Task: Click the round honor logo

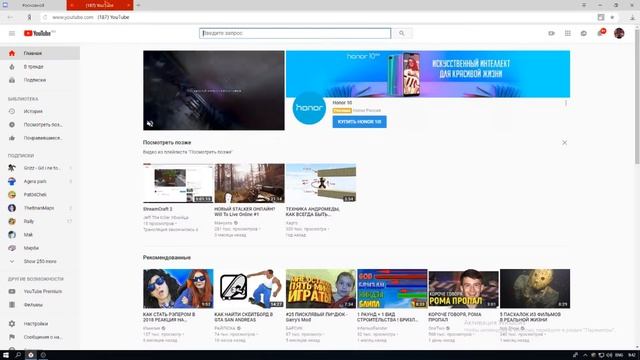Action: 309,108
